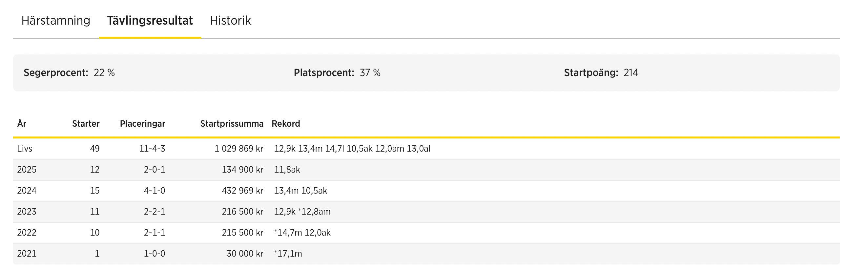Click the Placeringar column header
868x273 pixels.
tap(142, 124)
